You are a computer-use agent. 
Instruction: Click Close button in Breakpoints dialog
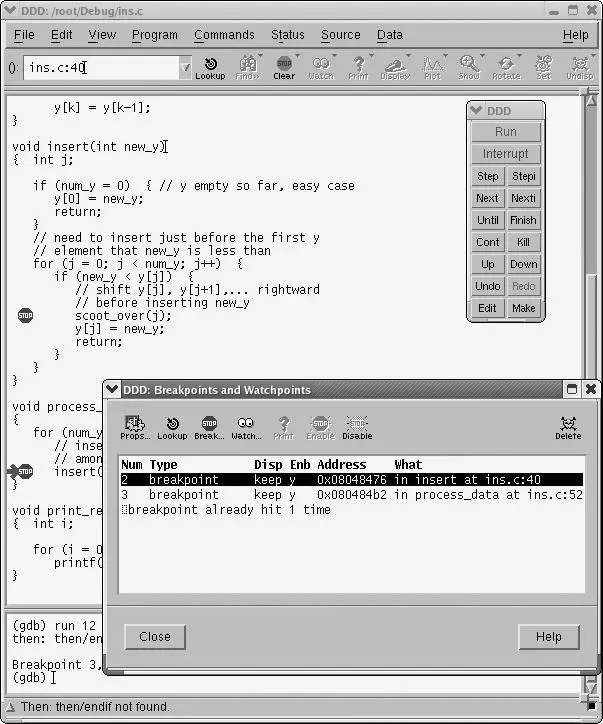pyautogui.click(x=154, y=637)
